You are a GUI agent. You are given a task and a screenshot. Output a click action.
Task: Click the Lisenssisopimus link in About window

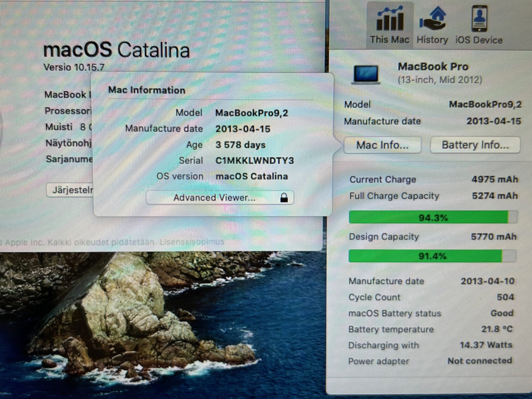tap(192, 241)
